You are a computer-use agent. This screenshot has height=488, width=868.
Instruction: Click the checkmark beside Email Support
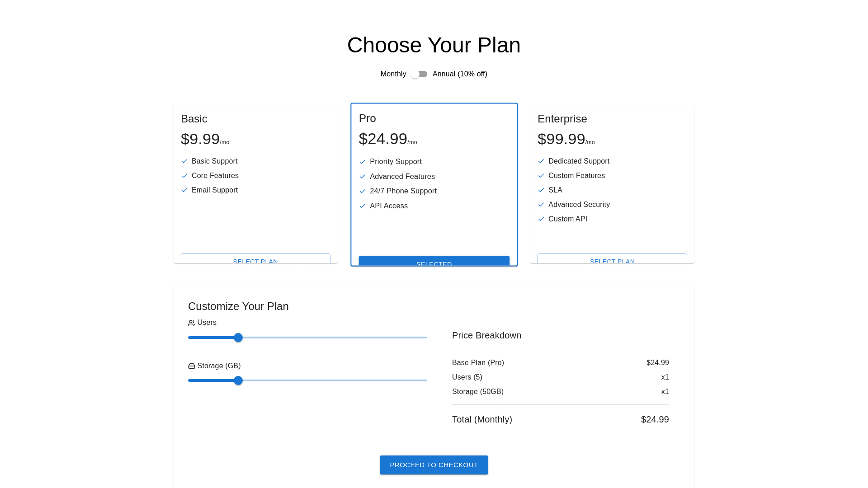[x=184, y=190]
